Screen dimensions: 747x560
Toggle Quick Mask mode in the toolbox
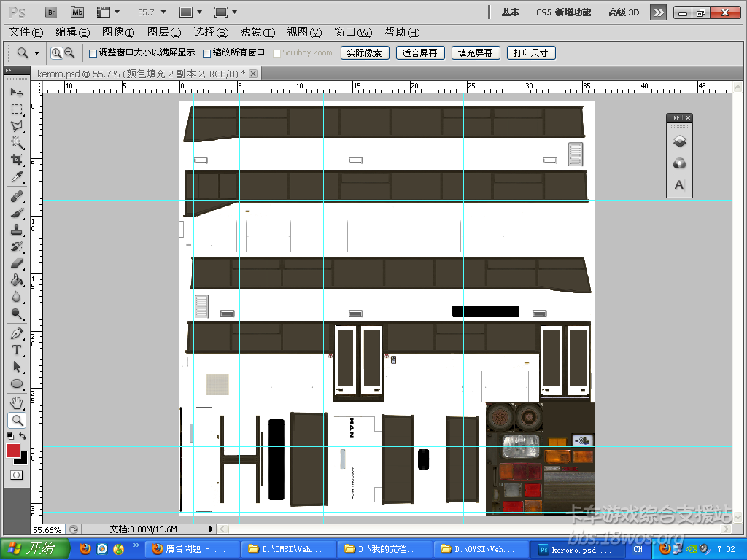[16, 475]
